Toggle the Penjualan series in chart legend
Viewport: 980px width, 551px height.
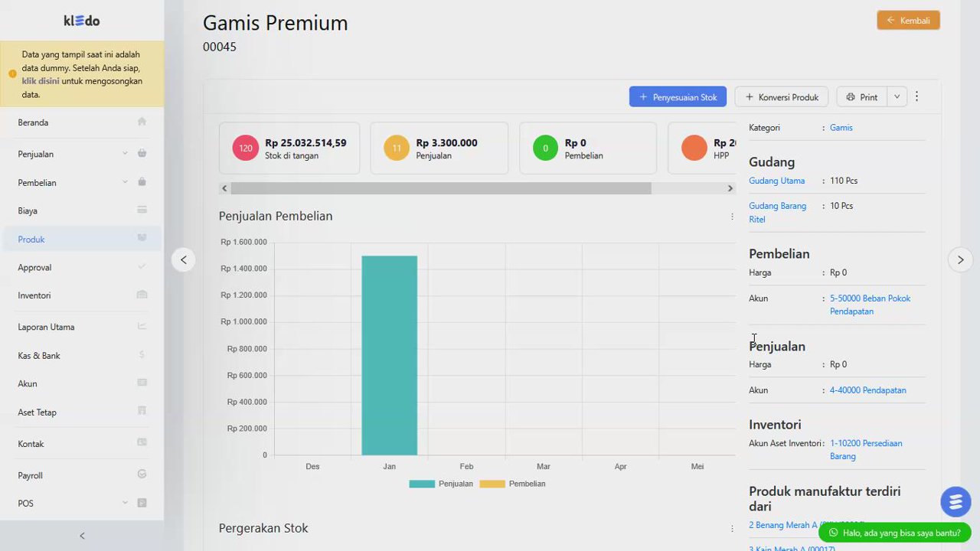tap(441, 484)
